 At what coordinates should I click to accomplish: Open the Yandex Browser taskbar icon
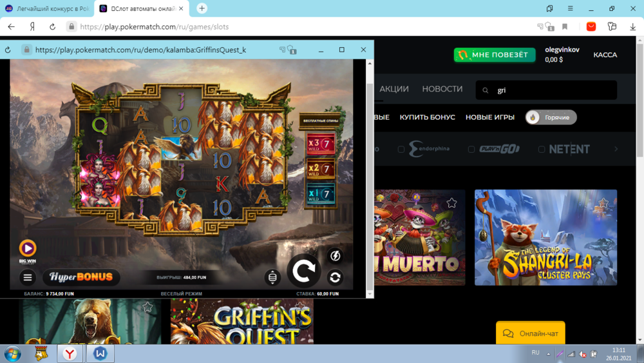coord(70,353)
